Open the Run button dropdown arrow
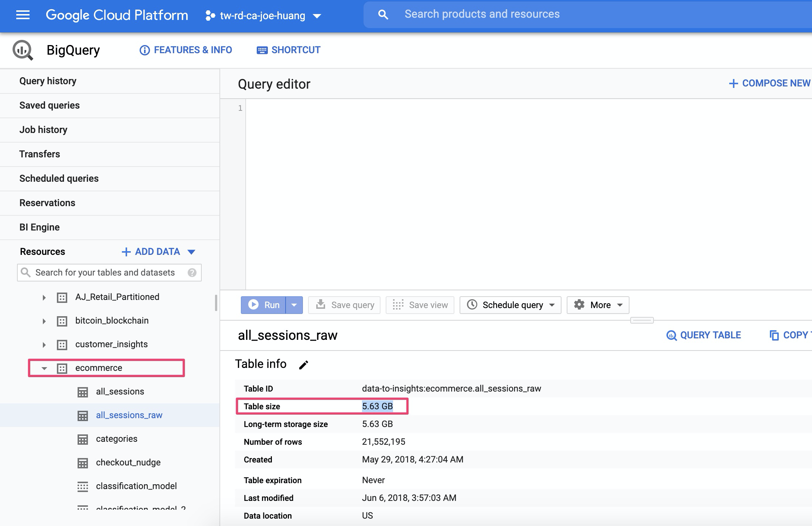The height and width of the screenshot is (526, 812). point(294,305)
